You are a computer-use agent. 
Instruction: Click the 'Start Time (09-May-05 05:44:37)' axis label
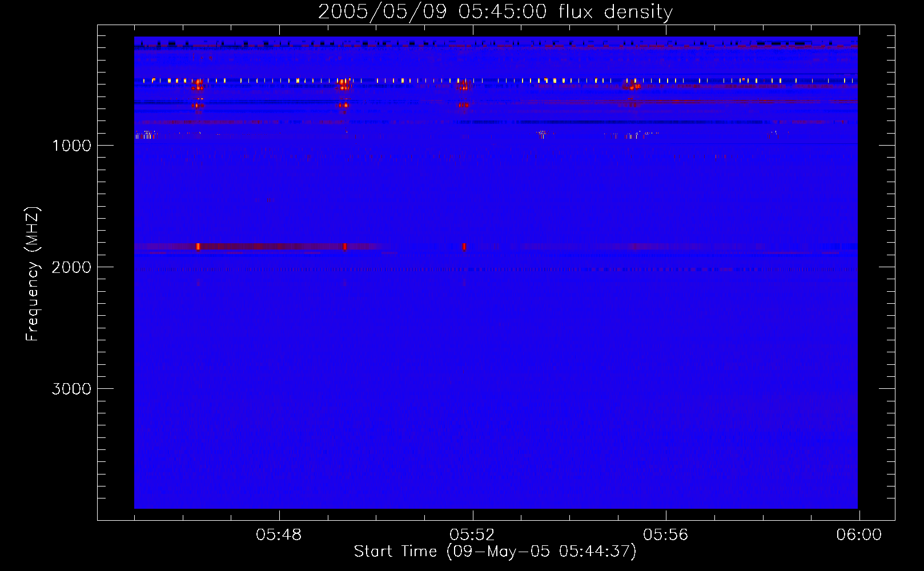tap(495, 552)
